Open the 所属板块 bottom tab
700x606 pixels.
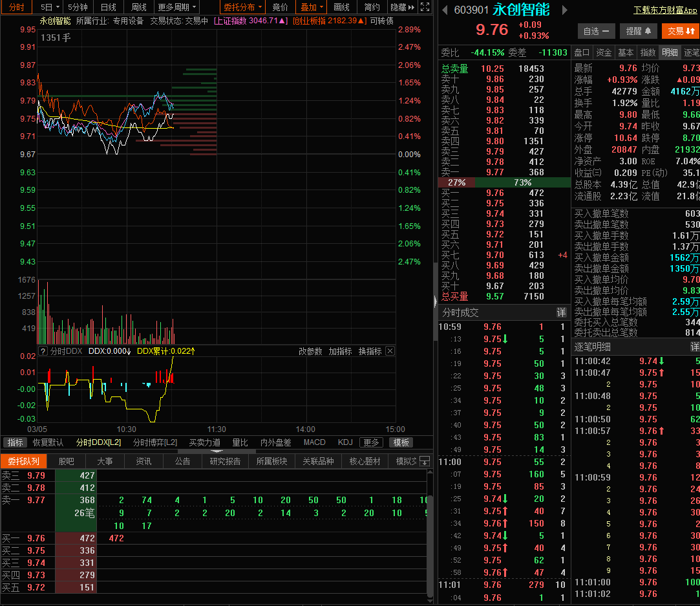click(x=271, y=461)
